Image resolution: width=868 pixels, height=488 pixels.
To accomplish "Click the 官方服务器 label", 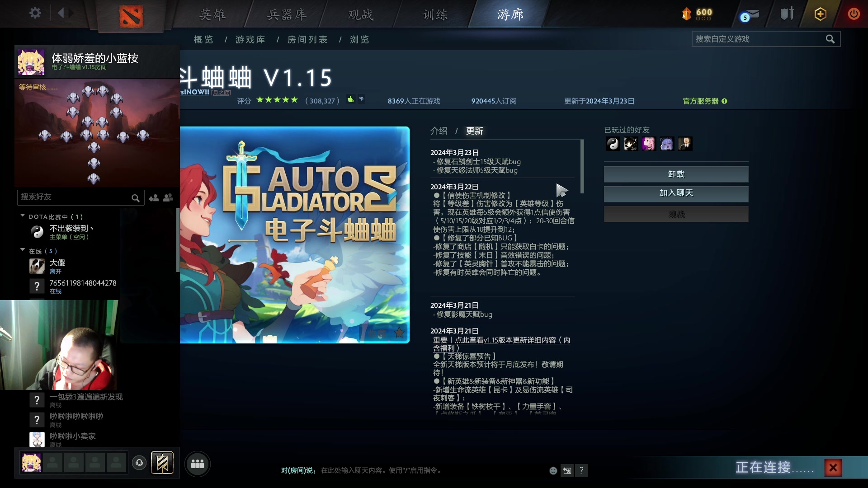I will pos(700,101).
